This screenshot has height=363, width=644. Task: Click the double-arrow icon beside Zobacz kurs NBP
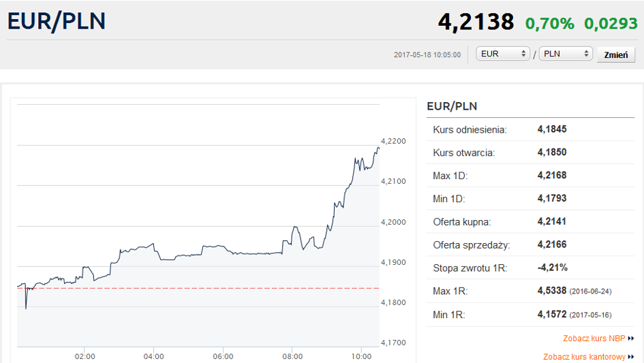631,338
